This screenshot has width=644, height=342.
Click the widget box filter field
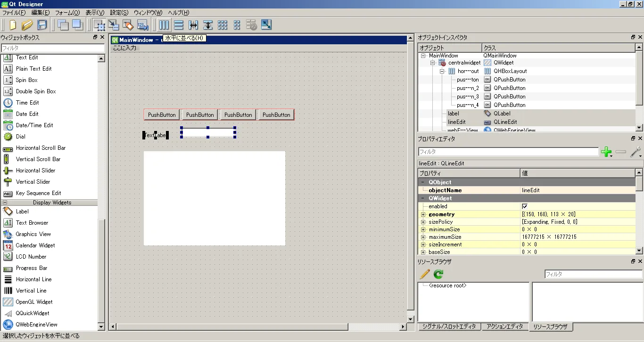pyautogui.click(x=53, y=48)
